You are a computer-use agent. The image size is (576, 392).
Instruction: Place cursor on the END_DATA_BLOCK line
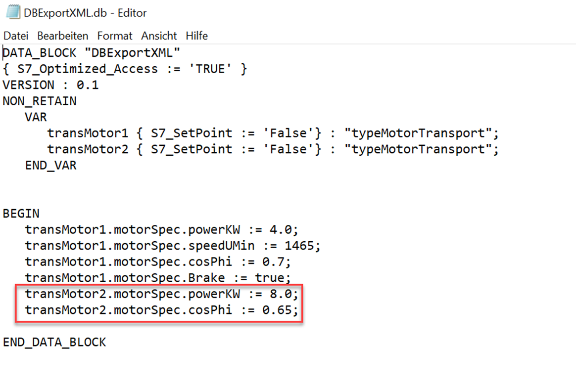point(54,342)
